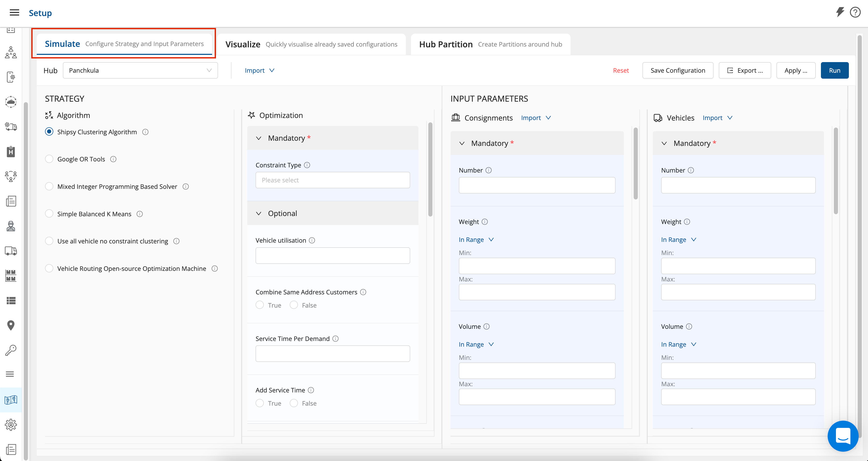868x461 pixels.
Task: Open the chat support bubble
Action: click(843, 436)
